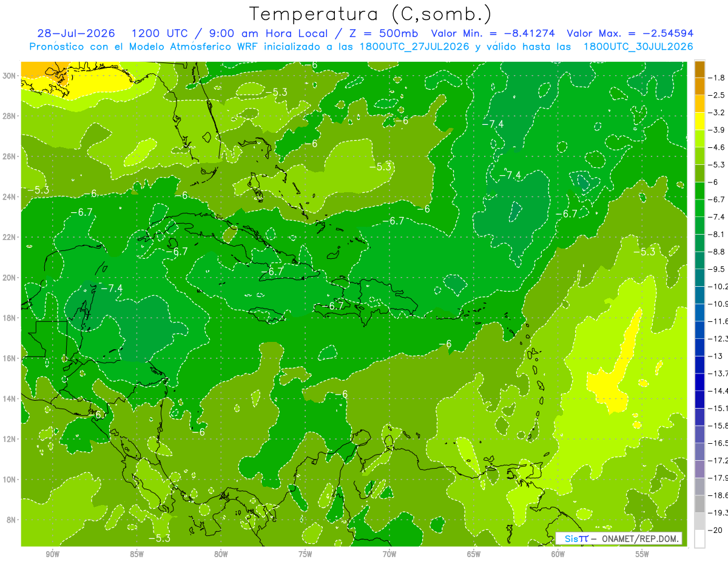Image resolution: width=728 pixels, height=562 pixels.
Task: Click the '75W' longitude axis label
Action: point(305,554)
